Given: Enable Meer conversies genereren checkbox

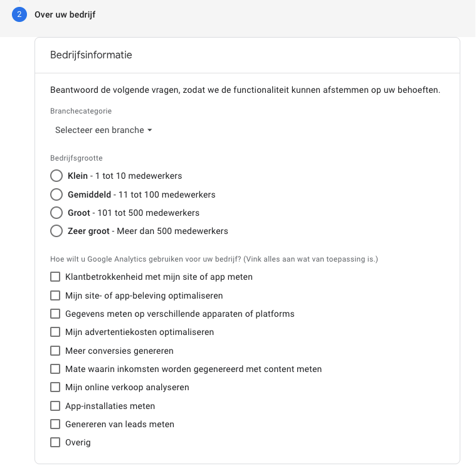Looking at the screenshot, I should pos(55,351).
